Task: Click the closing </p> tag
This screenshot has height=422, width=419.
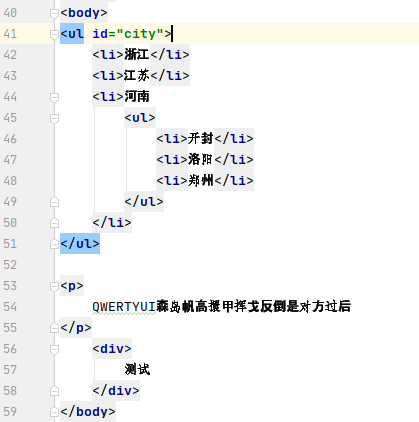Action: [x=76, y=328]
